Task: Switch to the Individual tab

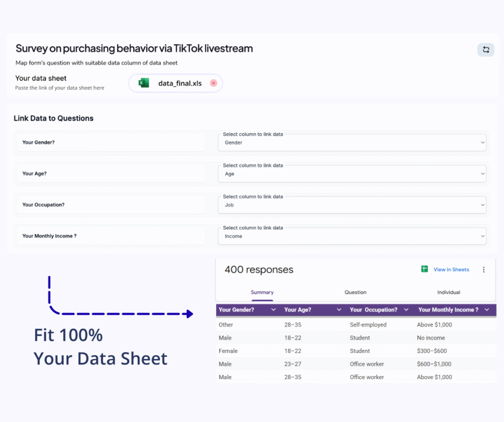Action: pos(448,292)
